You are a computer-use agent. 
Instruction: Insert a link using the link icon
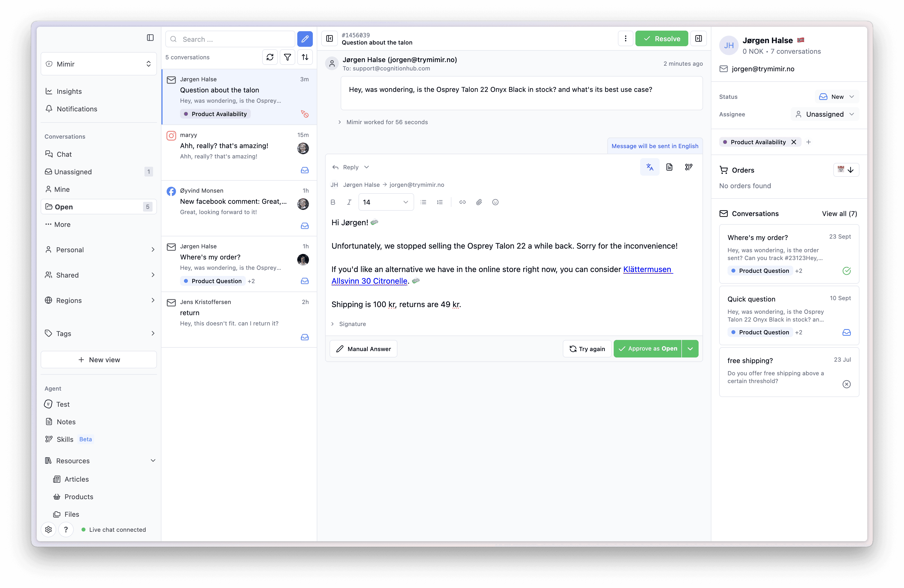(x=462, y=202)
